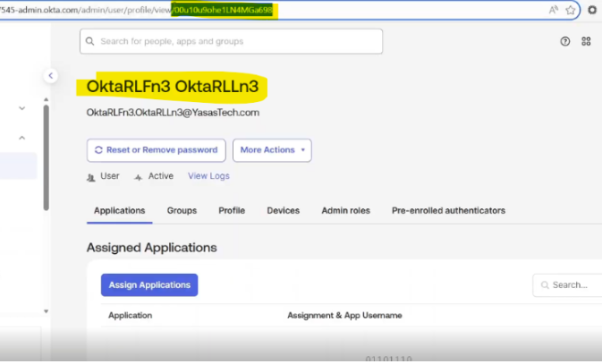
Task: Open Pre-enrolled authenticators tab
Action: (x=448, y=211)
